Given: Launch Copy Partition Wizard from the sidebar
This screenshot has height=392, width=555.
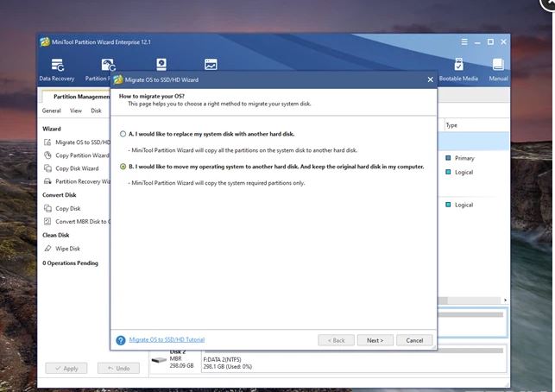Looking at the screenshot, I should [77, 155].
